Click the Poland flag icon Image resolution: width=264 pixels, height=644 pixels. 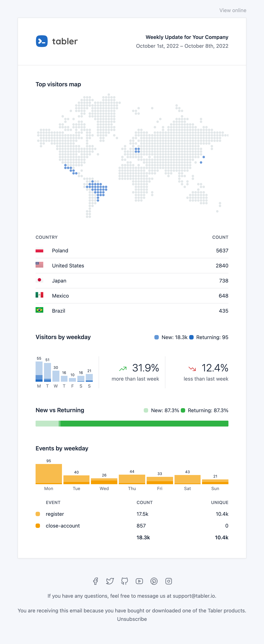[x=39, y=250]
